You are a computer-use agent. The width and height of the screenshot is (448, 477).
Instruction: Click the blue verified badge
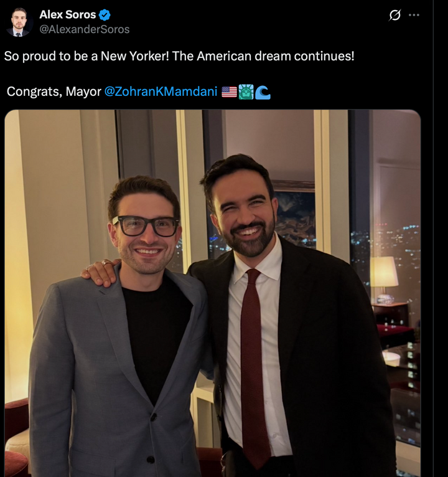(x=105, y=15)
